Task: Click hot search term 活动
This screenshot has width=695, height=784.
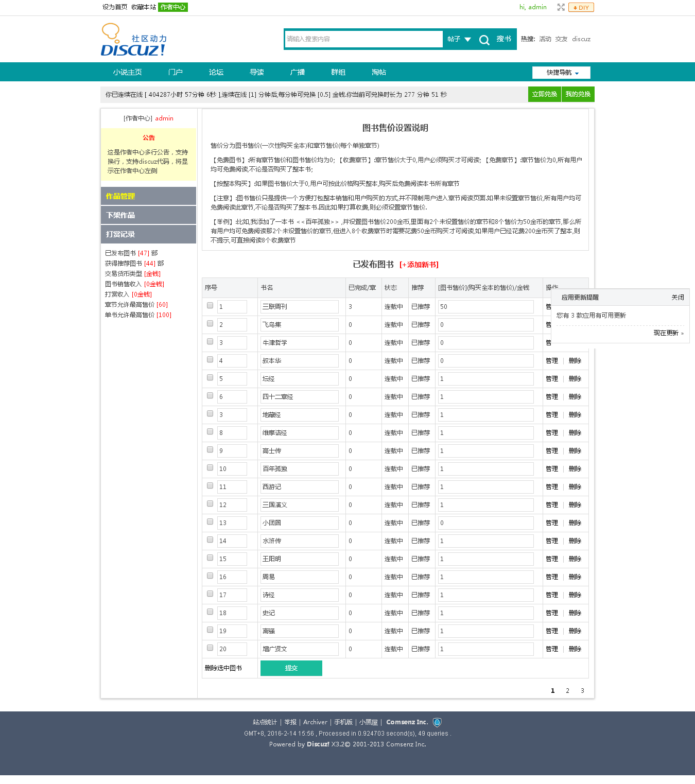Action: pyautogui.click(x=545, y=39)
